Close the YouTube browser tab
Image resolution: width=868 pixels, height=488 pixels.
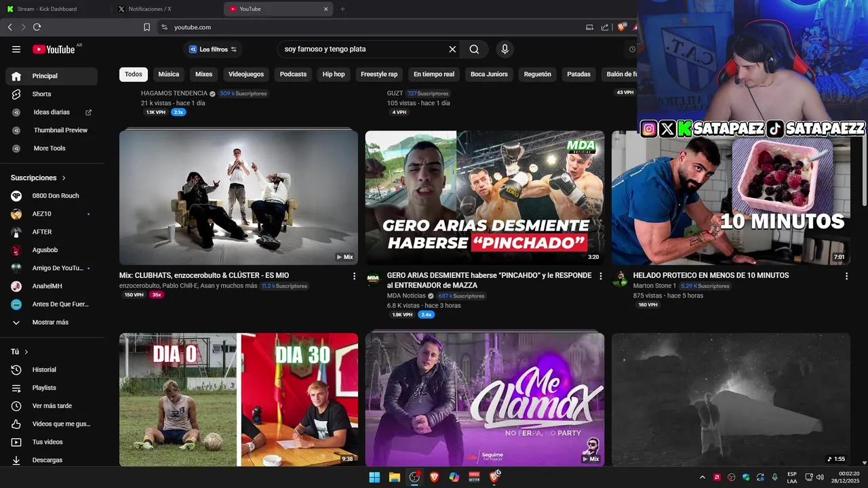pos(325,9)
